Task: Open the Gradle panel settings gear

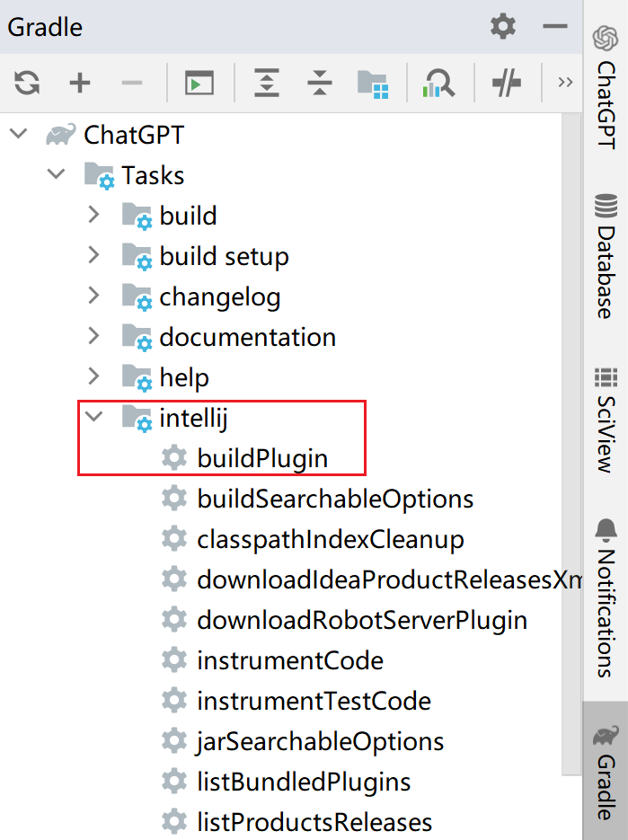Action: point(502,26)
